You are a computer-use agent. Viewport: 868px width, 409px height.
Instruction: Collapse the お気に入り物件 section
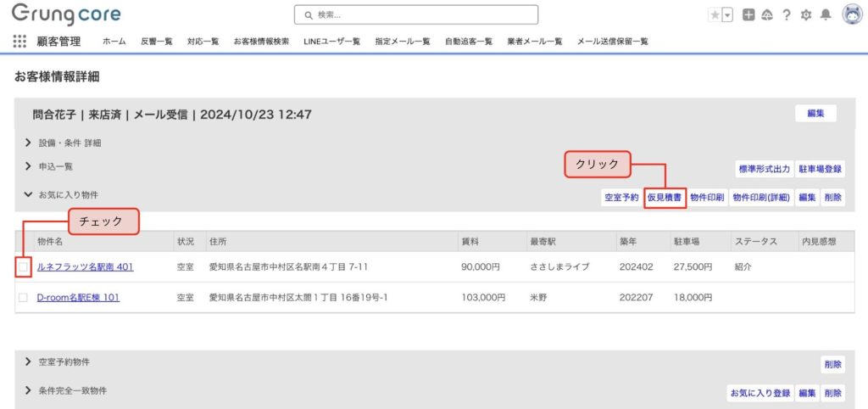pyautogui.click(x=28, y=195)
